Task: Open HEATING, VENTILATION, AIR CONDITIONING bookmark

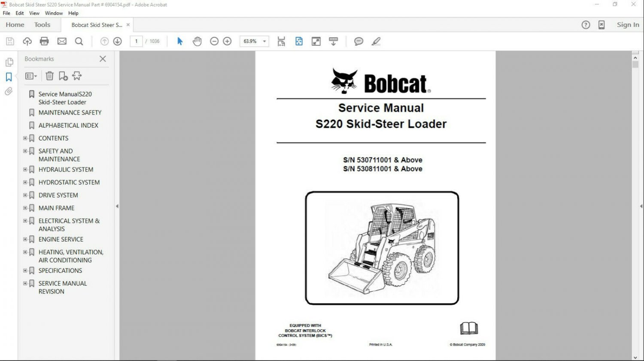Action: pos(71,256)
